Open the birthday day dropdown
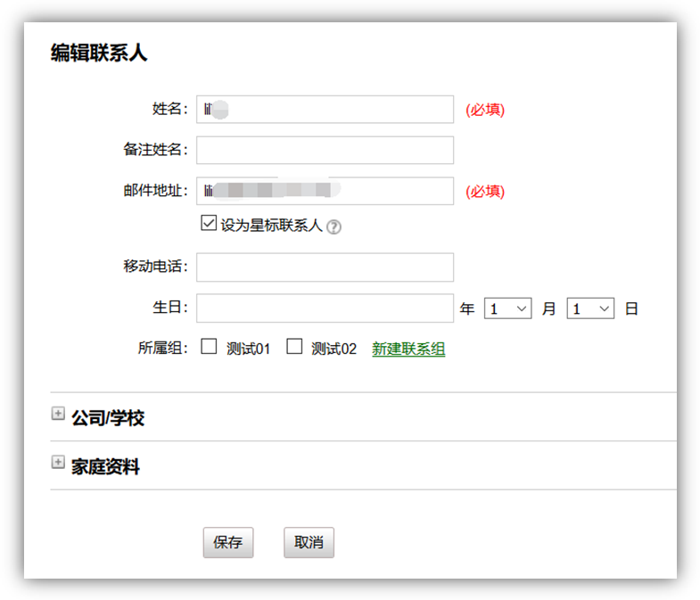The image size is (700, 600). pos(590,308)
